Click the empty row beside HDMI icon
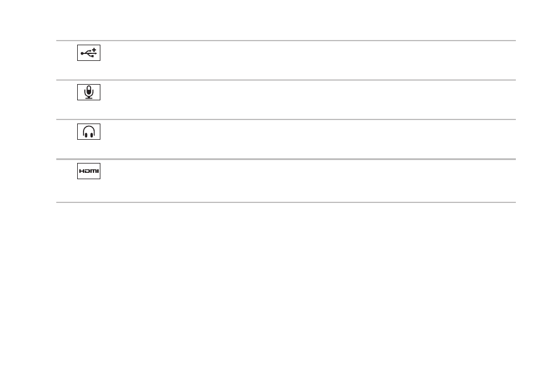 click(307, 181)
